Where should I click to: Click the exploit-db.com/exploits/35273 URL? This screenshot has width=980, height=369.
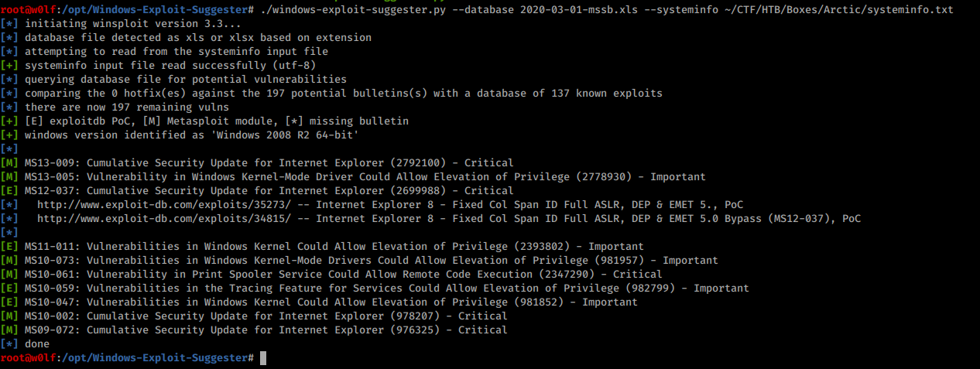pyautogui.click(x=170, y=205)
